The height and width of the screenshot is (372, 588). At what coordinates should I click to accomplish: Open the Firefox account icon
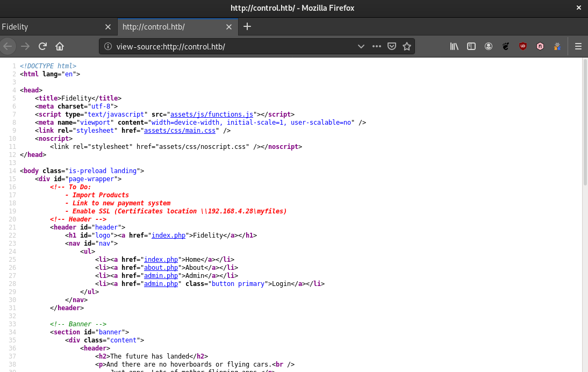(488, 46)
